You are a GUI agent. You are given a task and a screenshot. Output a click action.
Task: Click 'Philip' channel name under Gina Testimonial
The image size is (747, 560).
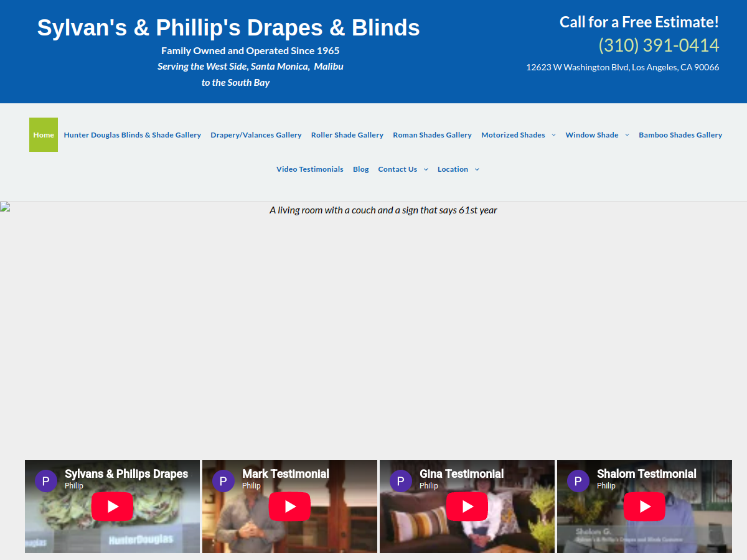(x=429, y=486)
